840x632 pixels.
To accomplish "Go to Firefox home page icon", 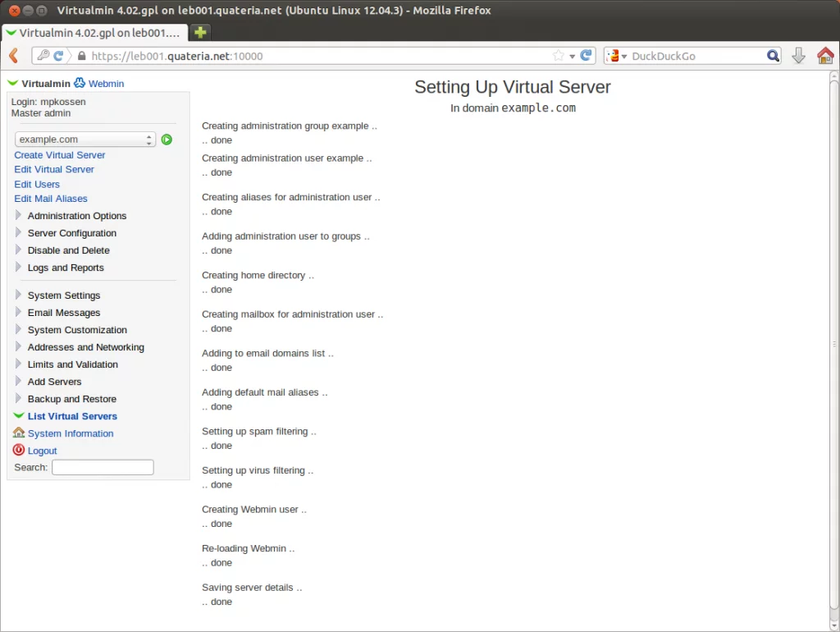I will pyautogui.click(x=825, y=55).
